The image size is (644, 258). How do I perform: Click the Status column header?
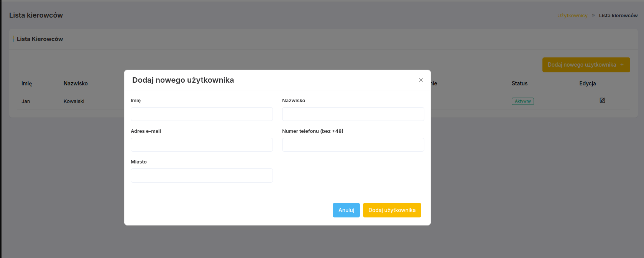coord(519,83)
